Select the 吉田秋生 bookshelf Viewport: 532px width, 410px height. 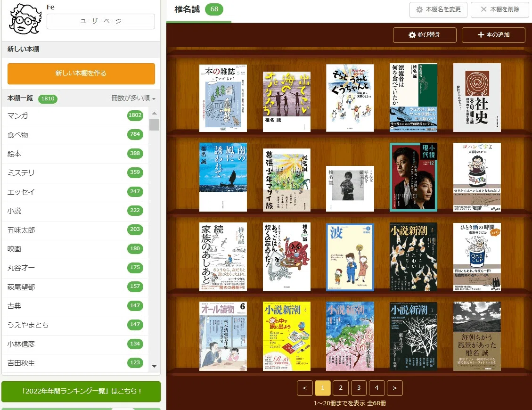coord(75,363)
